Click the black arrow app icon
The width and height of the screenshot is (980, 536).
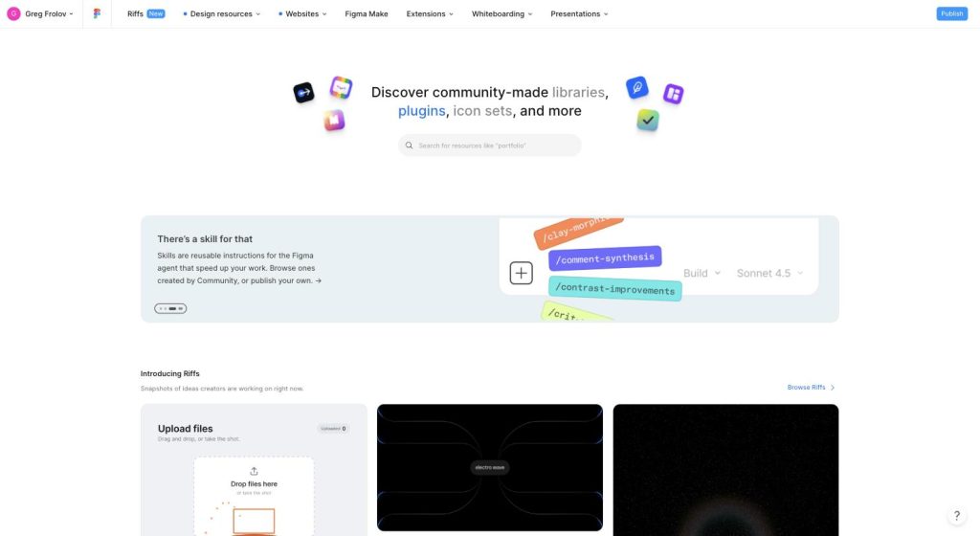coord(303,93)
